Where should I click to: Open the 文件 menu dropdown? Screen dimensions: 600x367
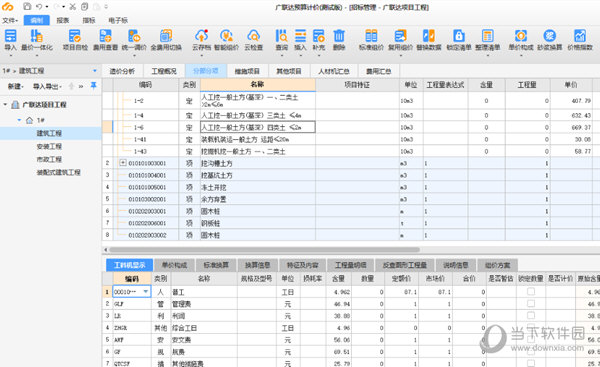coord(10,20)
